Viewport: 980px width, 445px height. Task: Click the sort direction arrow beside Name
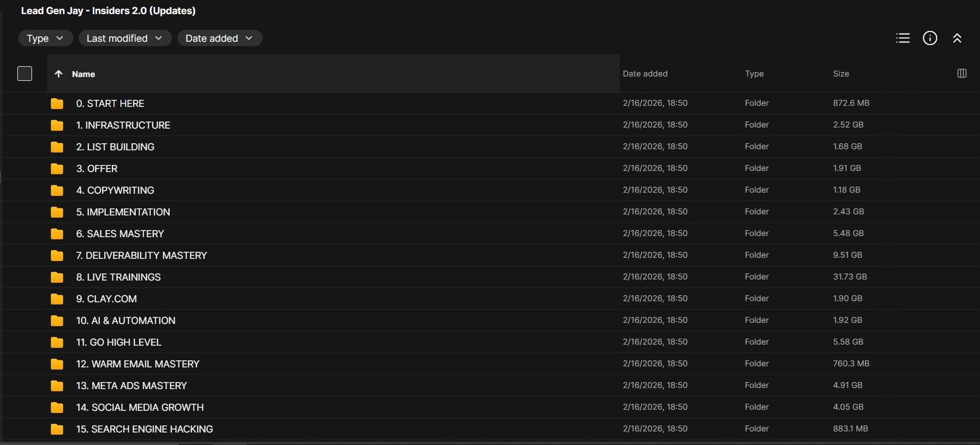point(59,74)
